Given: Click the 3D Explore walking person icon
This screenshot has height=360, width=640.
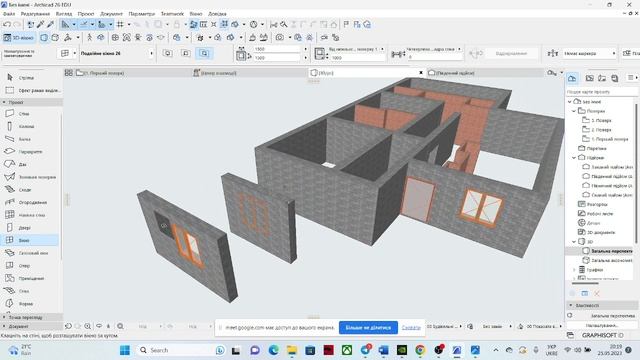Looking at the screenshot, I should point(89,38).
